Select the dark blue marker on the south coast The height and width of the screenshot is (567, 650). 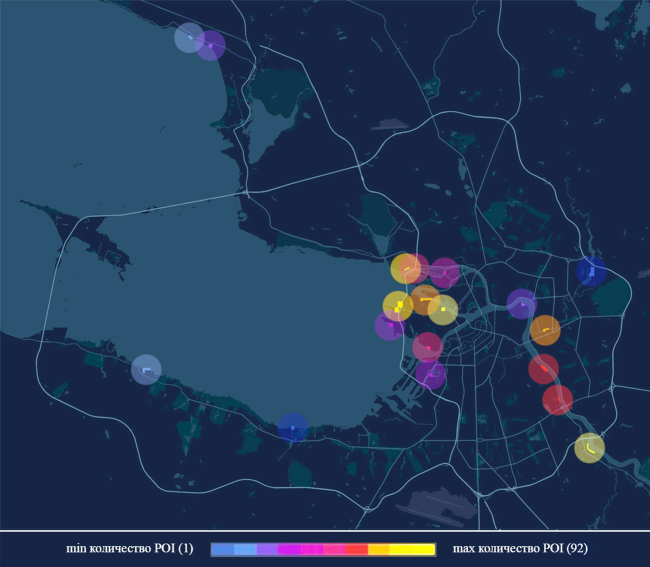pyautogui.click(x=292, y=428)
